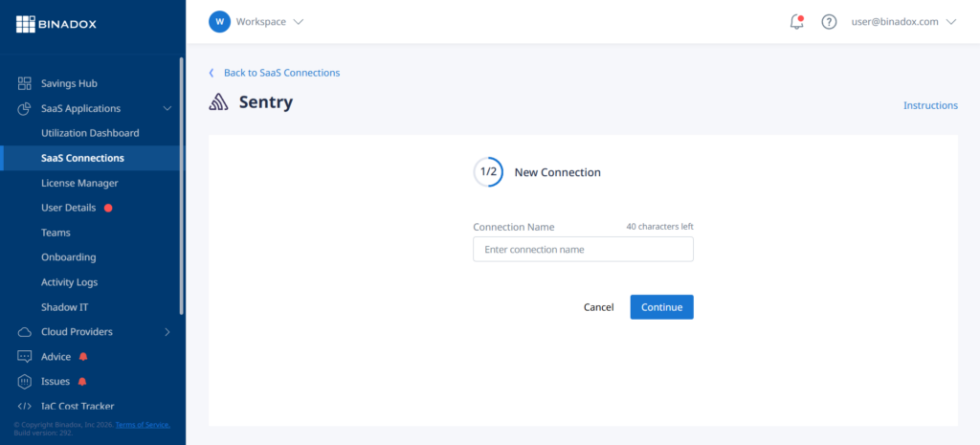
Task: Open Activity Logs
Action: click(x=69, y=282)
